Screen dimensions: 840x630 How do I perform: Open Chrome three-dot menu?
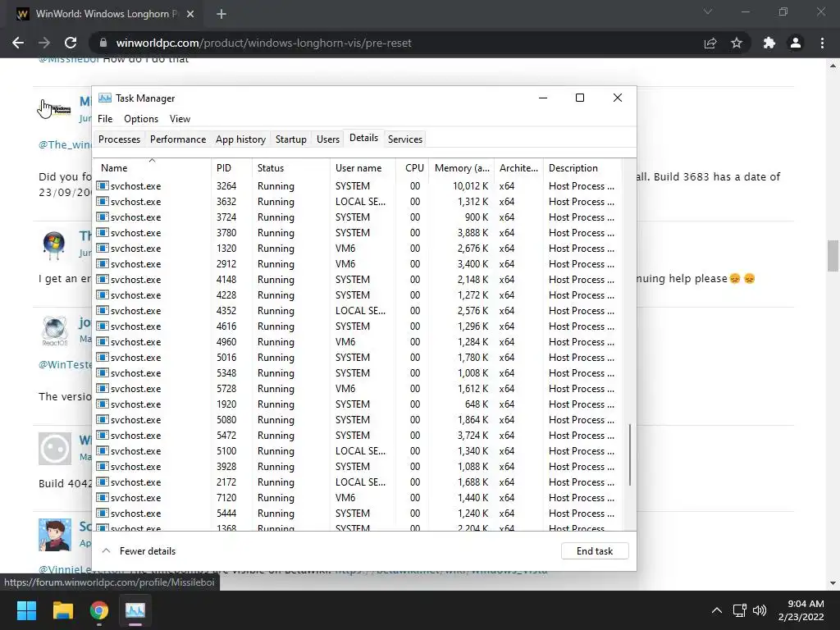822,43
